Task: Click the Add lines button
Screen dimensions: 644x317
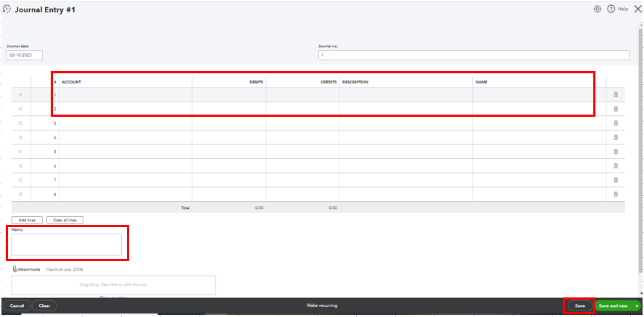Action: coord(27,220)
